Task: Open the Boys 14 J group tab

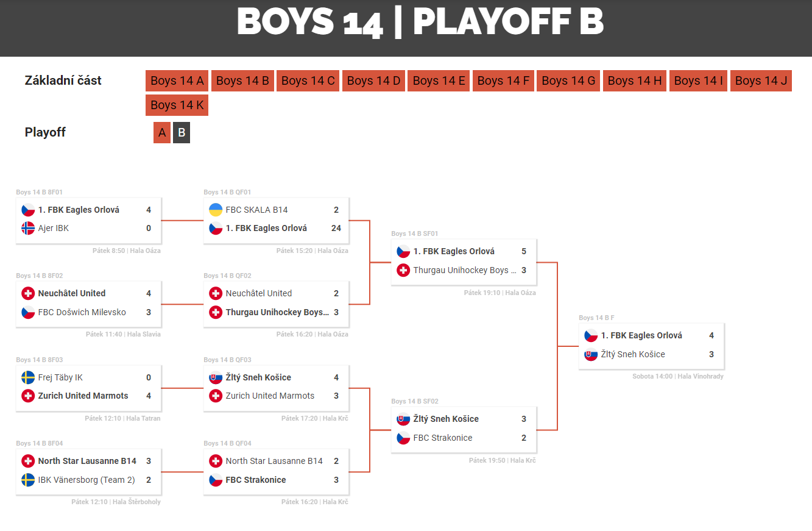Action: click(x=761, y=81)
